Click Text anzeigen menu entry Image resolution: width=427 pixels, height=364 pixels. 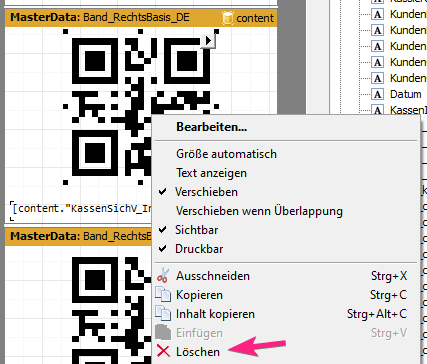(x=211, y=173)
